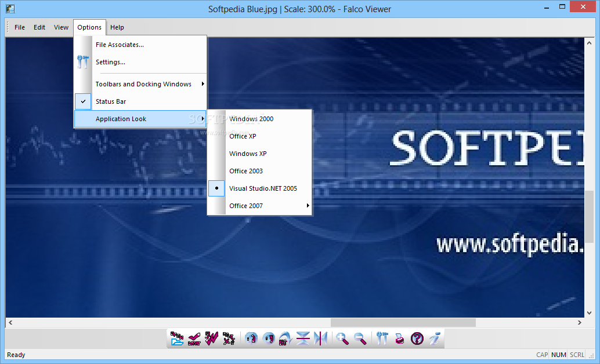Choose the Office 2003 application look

(x=260, y=171)
